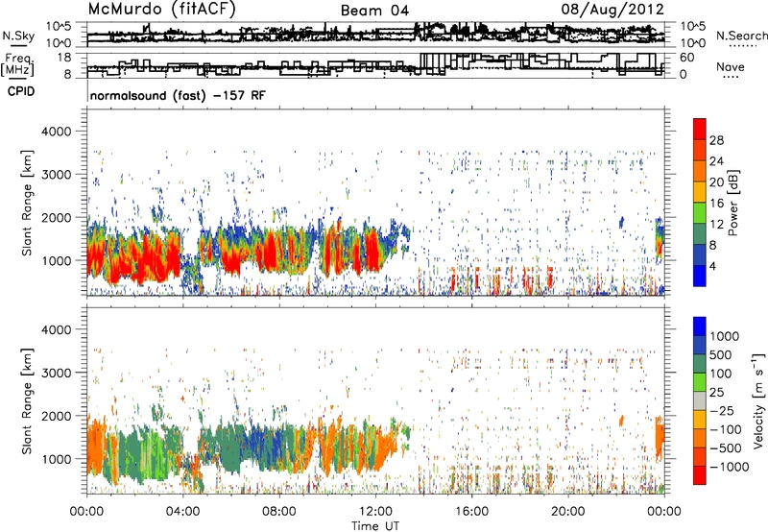Click the 3000 tick in power panel

pyautogui.click(x=57, y=175)
